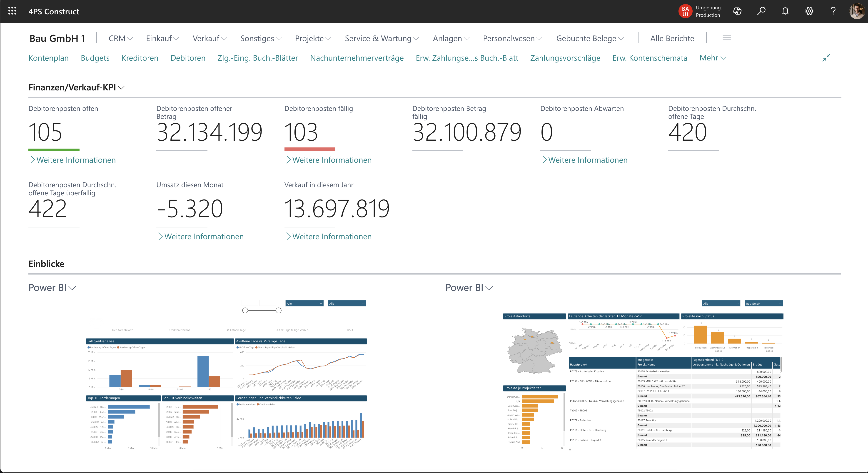Image resolution: width=868 pixels, height=473 pixels.
Task: Click the left handle of date range slider
Action: (245, 310)
